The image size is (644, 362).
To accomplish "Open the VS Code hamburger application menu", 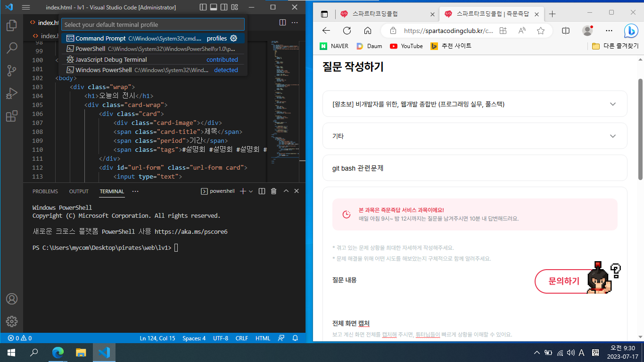I will pyautogui.click(x=26, y=8).
